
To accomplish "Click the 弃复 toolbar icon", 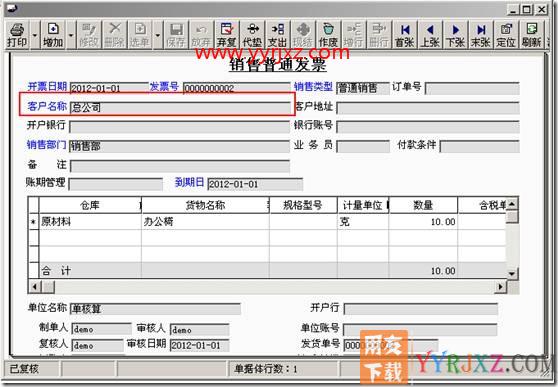I will click(227, 35).
